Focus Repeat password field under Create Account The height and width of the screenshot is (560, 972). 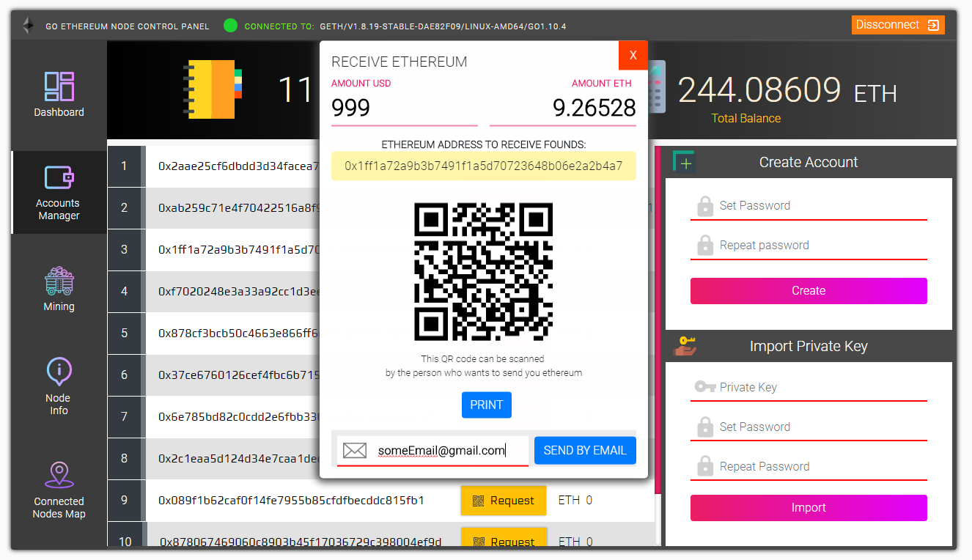point(809,246)
